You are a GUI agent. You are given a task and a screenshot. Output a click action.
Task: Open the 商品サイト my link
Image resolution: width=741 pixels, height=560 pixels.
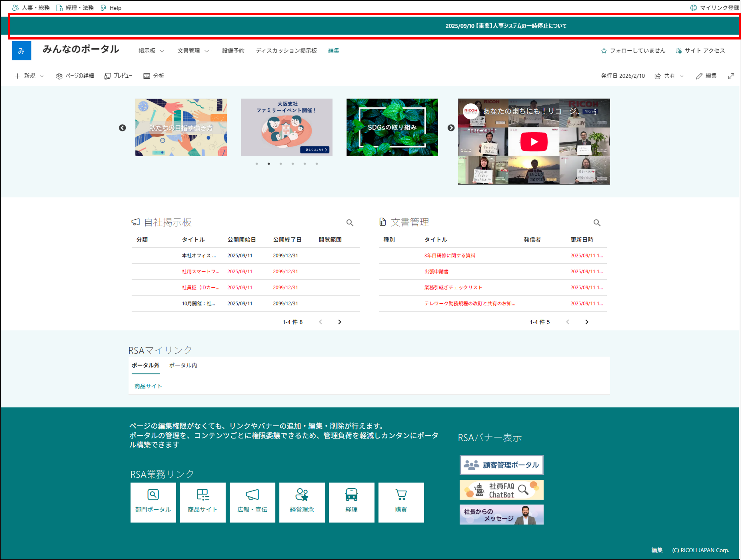pos(148,386)
